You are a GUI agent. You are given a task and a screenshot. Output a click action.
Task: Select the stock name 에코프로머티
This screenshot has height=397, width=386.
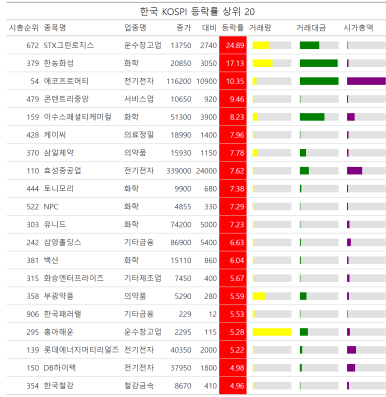click(x=66, y=81)
